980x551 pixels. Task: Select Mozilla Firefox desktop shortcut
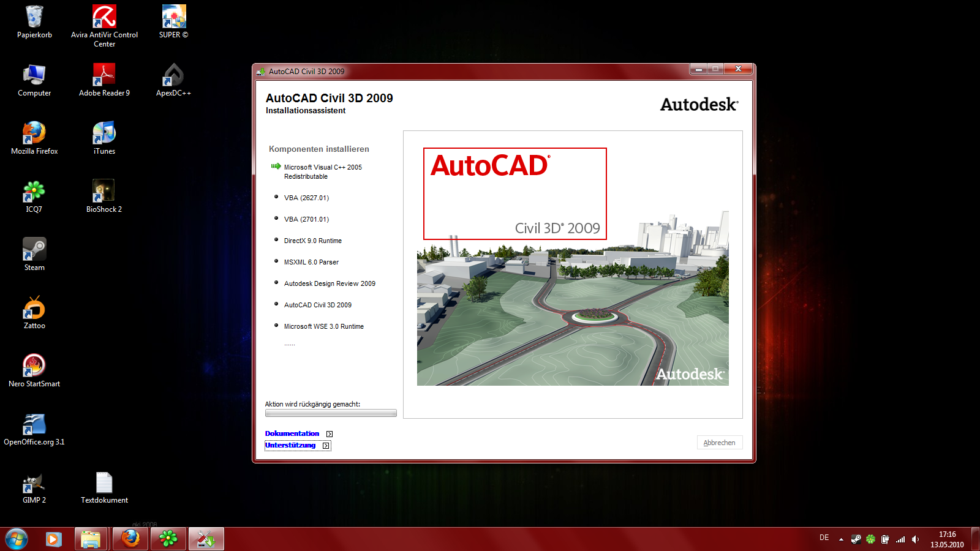tap(34, 138)
